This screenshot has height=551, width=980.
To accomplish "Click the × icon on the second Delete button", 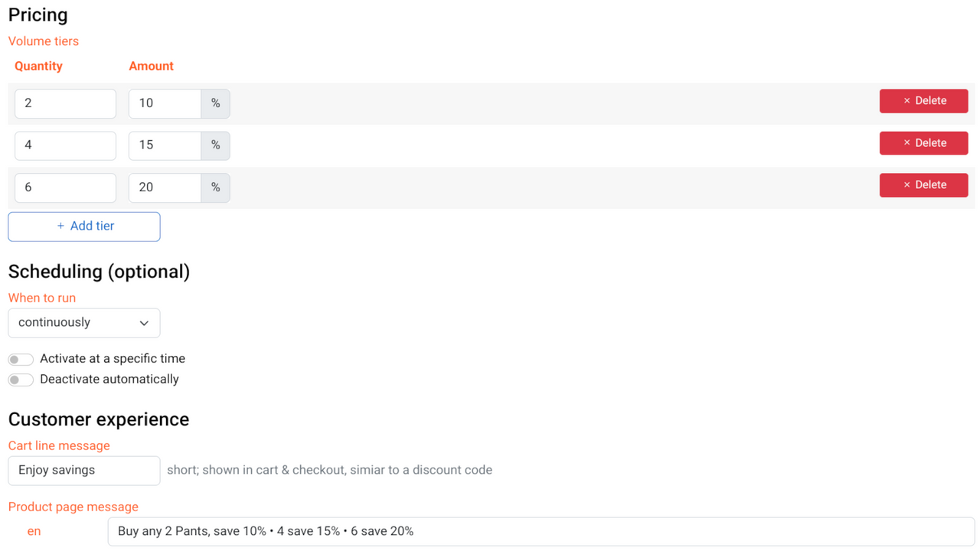I will pyautogui.click(x=906, y=142).
